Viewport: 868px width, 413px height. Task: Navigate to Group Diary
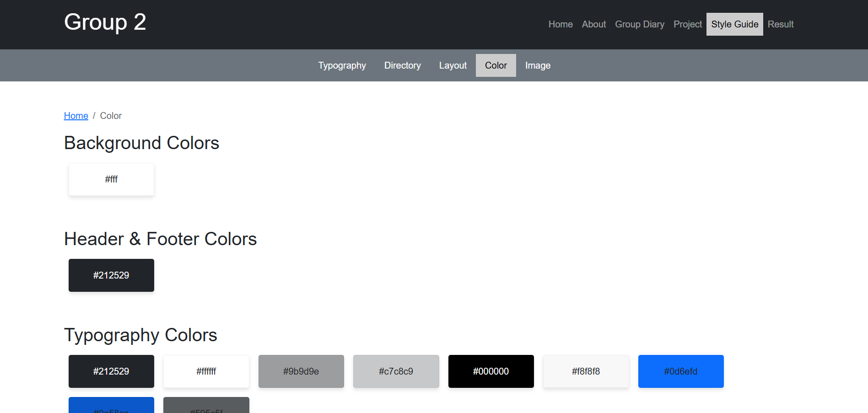[x=639, y=24]
